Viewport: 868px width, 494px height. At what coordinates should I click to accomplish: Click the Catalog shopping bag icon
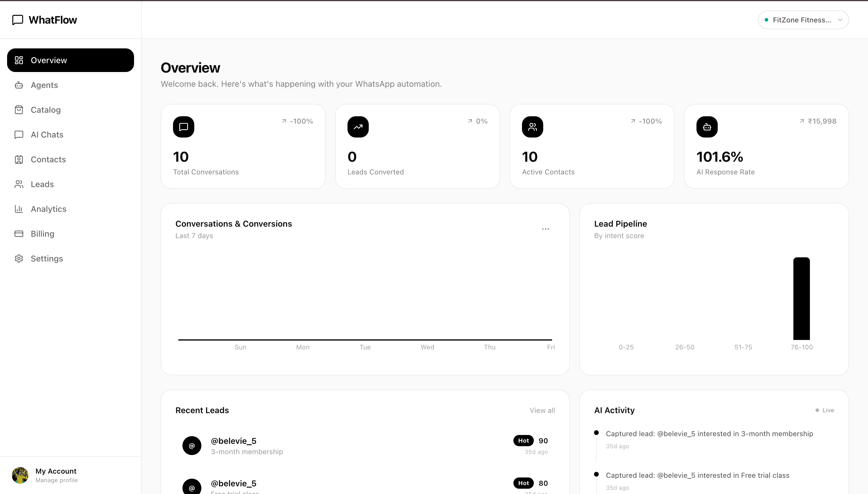pyautogui.click(x=19, y=109)
